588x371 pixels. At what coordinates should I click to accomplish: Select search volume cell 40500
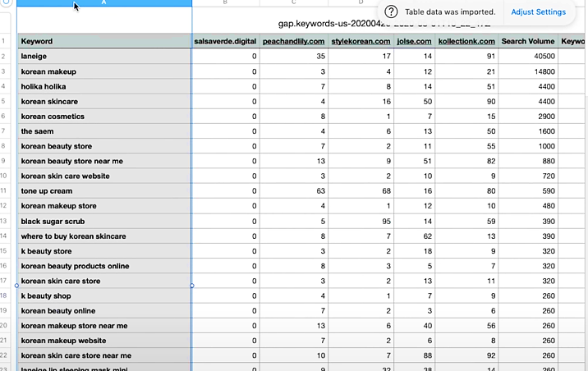[528, 56]
